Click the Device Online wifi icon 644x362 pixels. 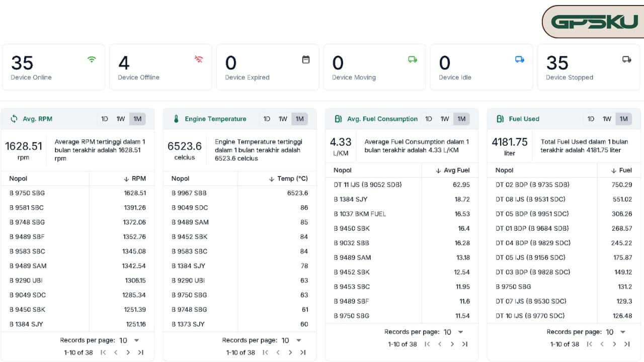point(92,59)
